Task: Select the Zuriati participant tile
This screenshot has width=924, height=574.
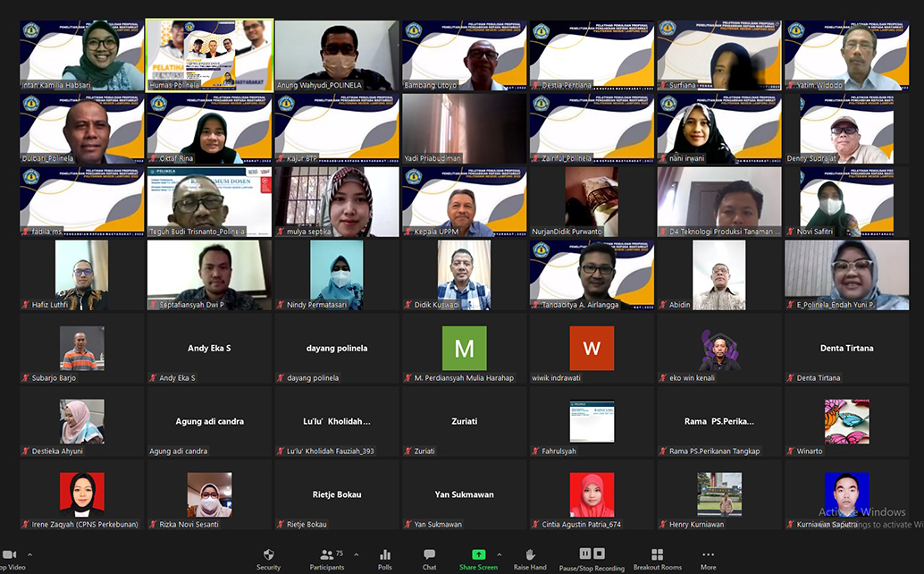Action: tap(464, 421)
